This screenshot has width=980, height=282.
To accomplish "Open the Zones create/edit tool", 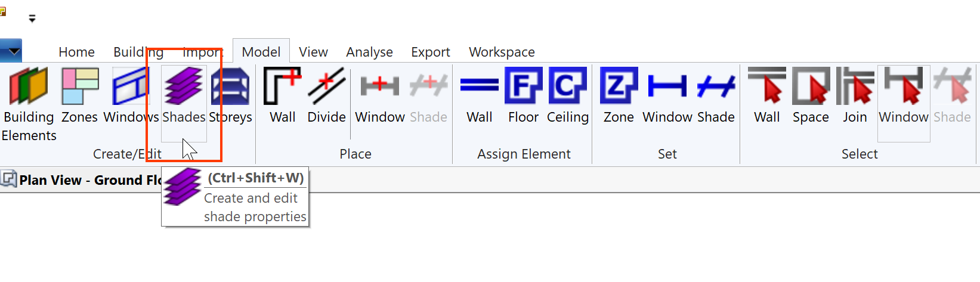I will point(79,97).
